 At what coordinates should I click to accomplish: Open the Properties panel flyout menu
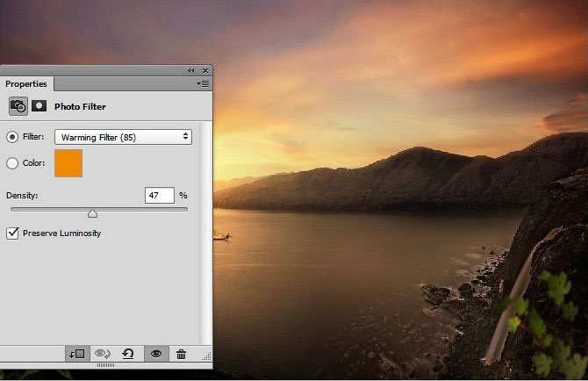coord(204,84)
